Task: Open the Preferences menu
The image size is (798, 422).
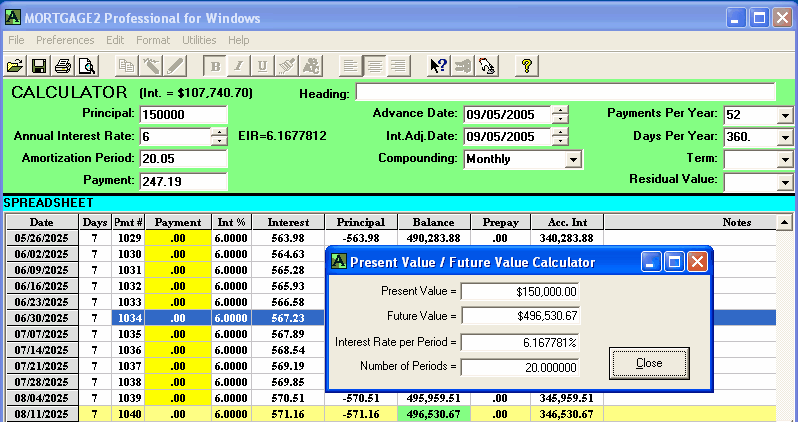Action: tap(65, 40)
